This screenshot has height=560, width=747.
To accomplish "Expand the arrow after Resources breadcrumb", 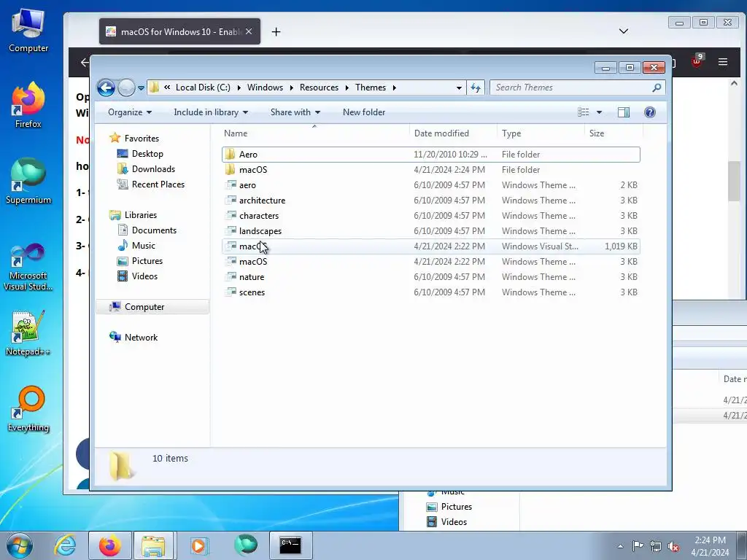I will point(347,87).
